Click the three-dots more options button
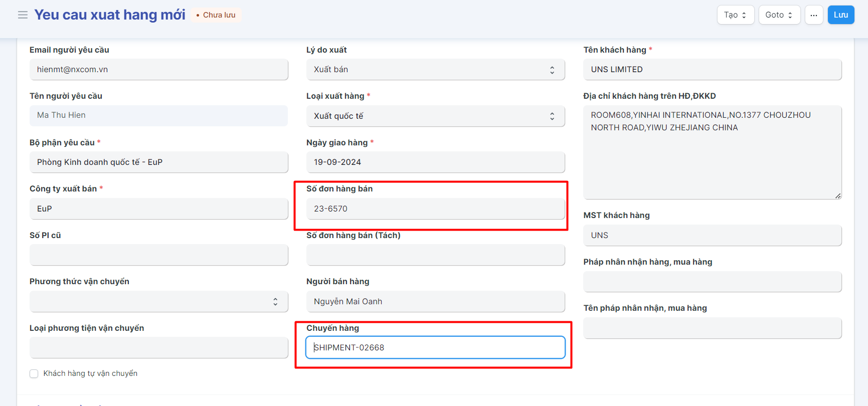This screenshot has width=868, height=406. (813, 15)
